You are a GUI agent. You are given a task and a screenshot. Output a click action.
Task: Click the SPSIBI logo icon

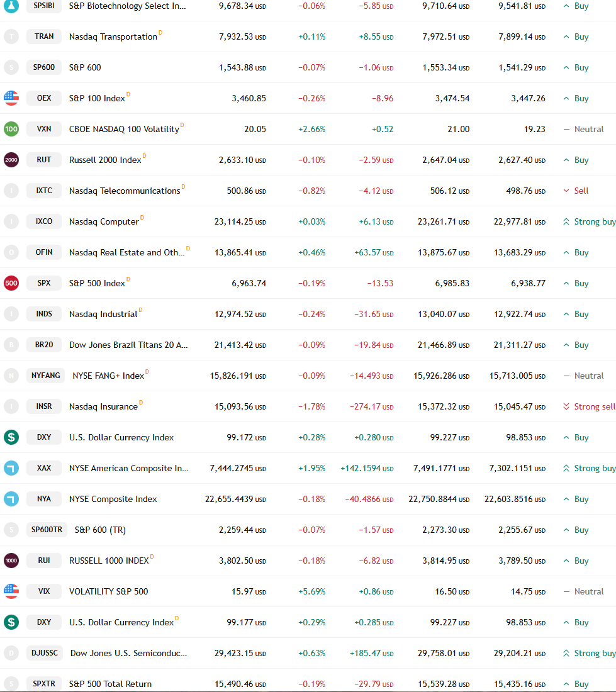click(11, 6)
